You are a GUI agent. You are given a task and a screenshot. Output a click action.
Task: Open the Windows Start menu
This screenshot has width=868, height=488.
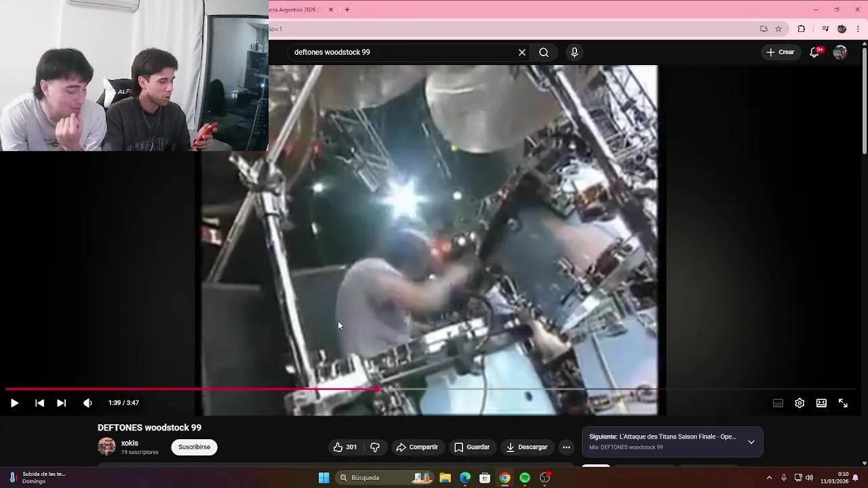pos(324,478)
